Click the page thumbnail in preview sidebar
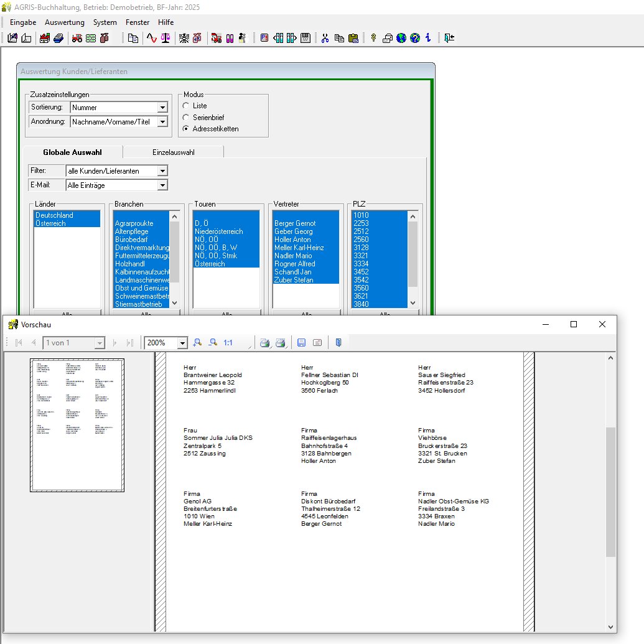644x644 pixels. point(77,424)
